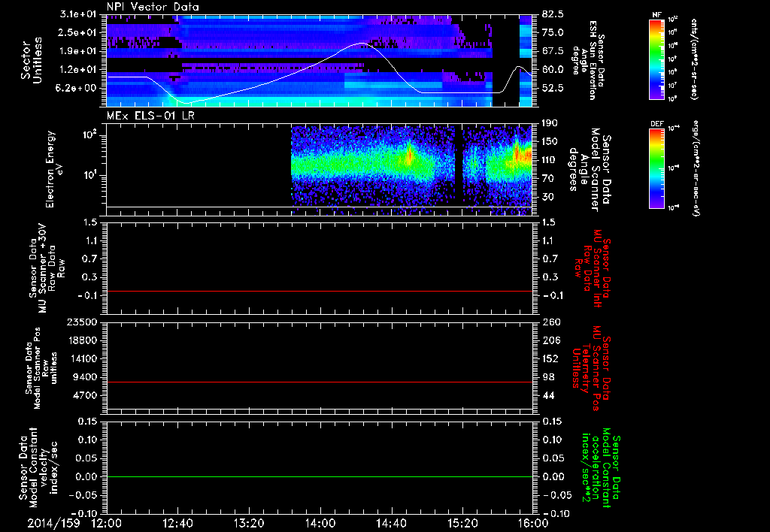Image resolution: width=770 pixels, height=532 pixels.
Task: Click the 67.5 sun elevation tick label
Action: 553,51
